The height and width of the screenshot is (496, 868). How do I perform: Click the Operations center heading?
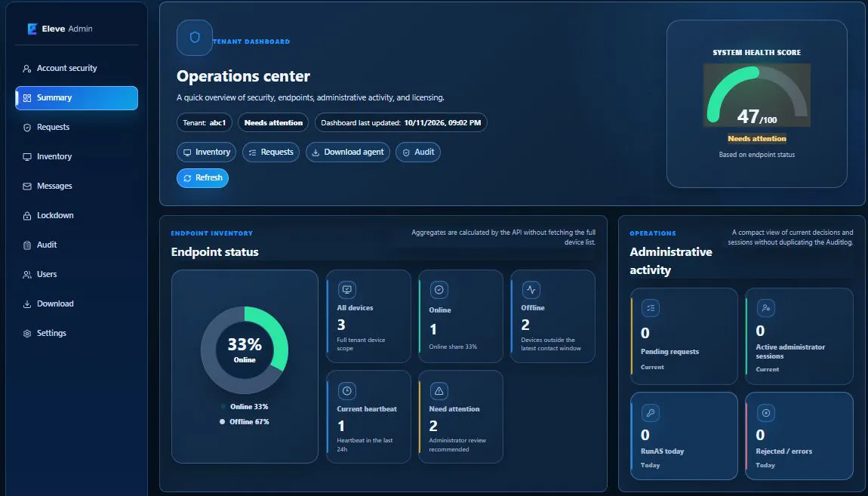pyautogui.click(x=243, y=76)
